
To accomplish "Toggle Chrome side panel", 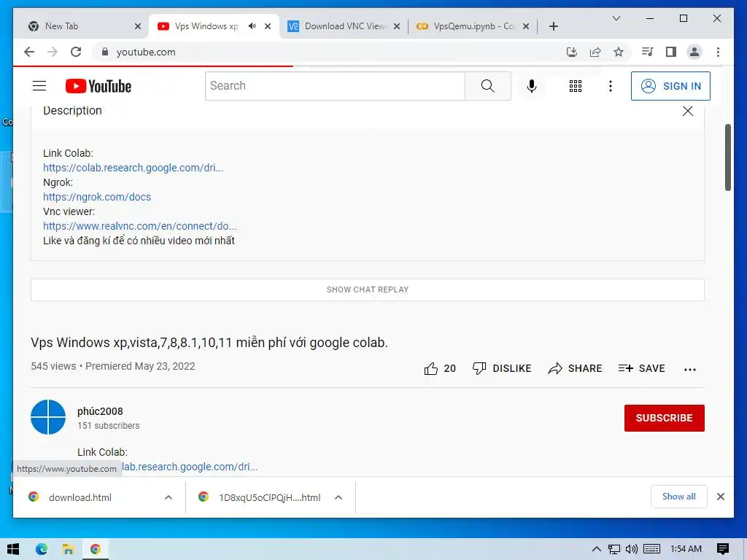I will (671, 52).
